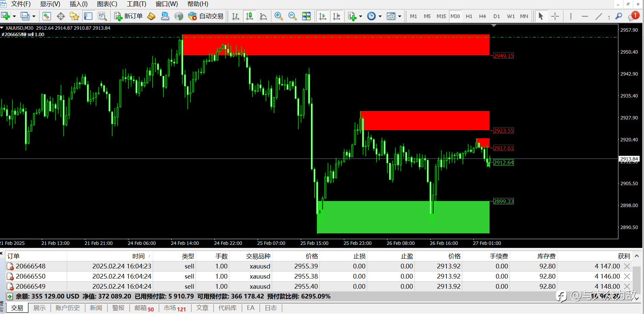Open the New Order (新订单) dialog

pos(128,16)
